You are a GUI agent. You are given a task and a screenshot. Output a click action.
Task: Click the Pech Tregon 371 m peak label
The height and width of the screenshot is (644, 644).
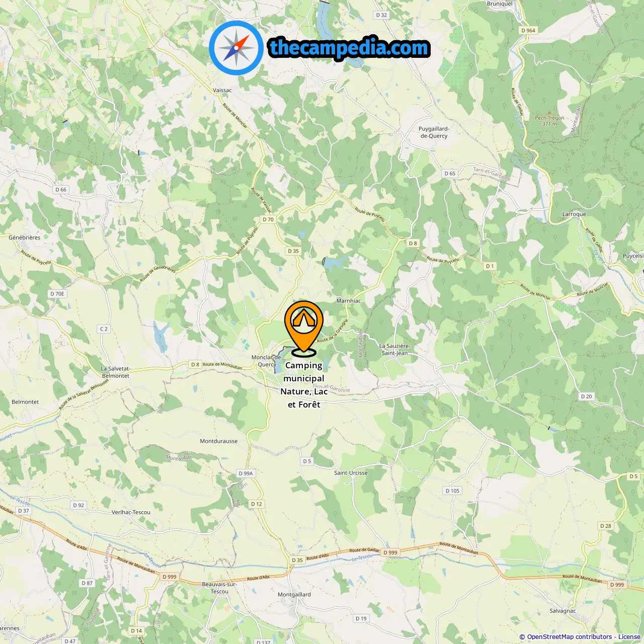point(549,121)
